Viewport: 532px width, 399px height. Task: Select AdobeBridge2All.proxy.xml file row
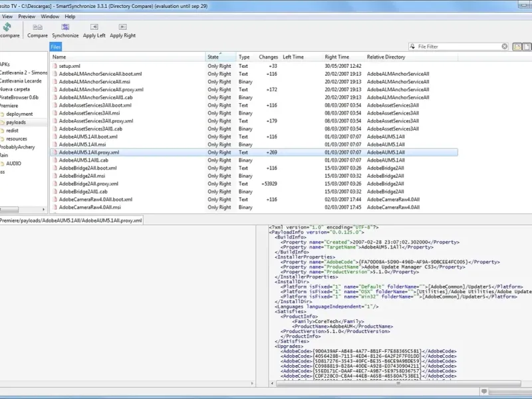coord(88,184)
